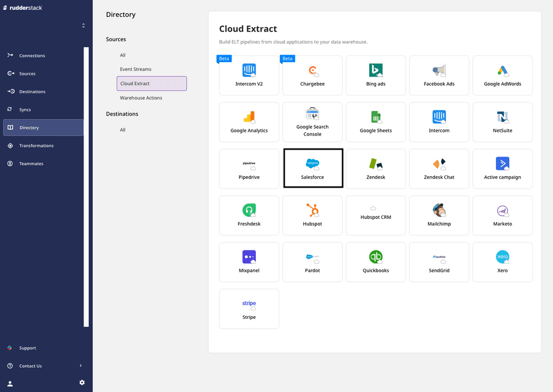Open the Xero source
553x392 pixels.
502,262
